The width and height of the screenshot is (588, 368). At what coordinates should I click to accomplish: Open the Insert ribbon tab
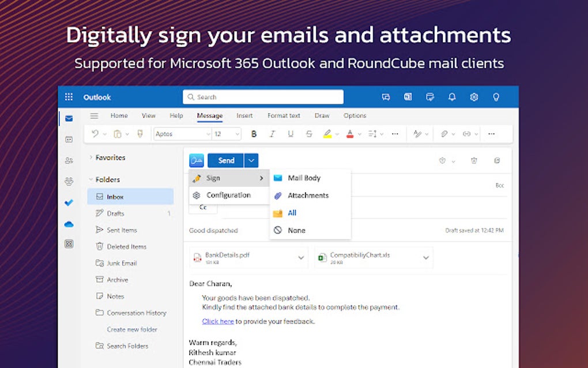pos(244,115)
